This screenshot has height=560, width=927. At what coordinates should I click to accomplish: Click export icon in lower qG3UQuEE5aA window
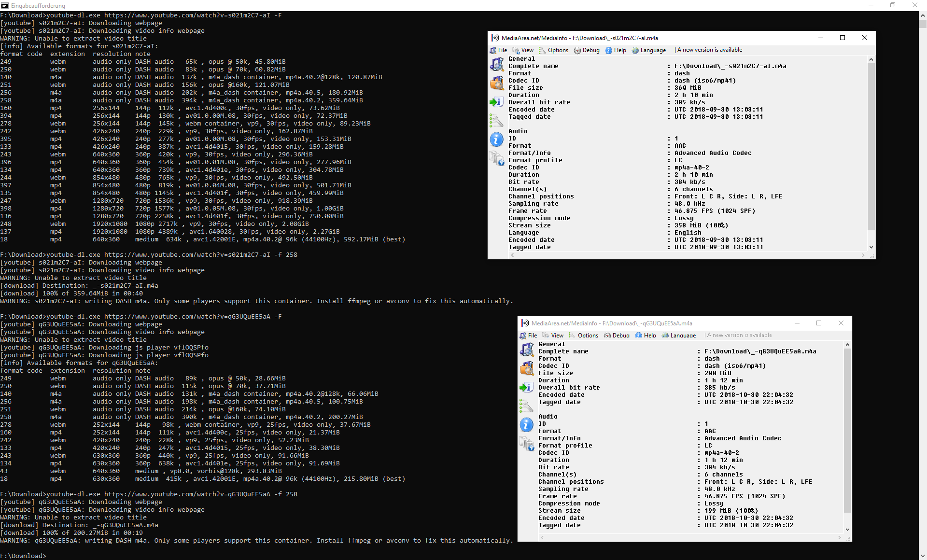tap(527, 387)
